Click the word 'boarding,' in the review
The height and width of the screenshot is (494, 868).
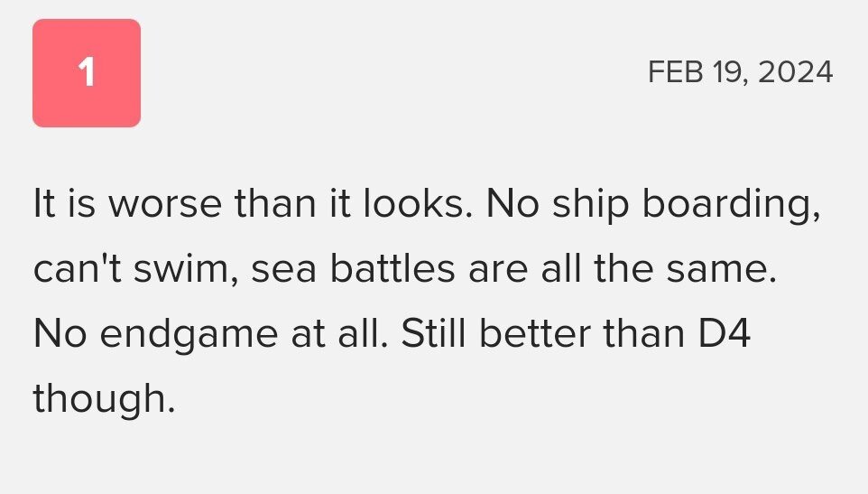coord(731,204)
